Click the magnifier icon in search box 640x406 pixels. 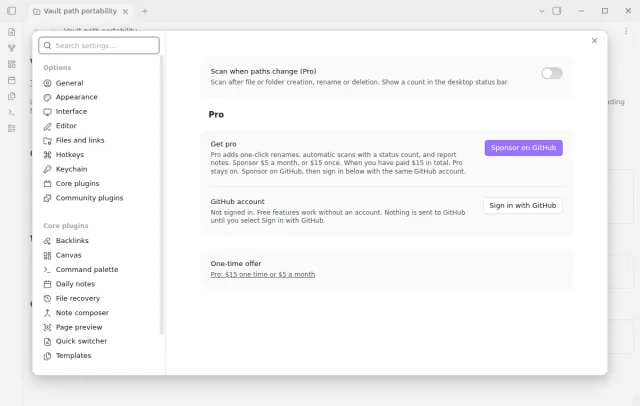(47, 45)
